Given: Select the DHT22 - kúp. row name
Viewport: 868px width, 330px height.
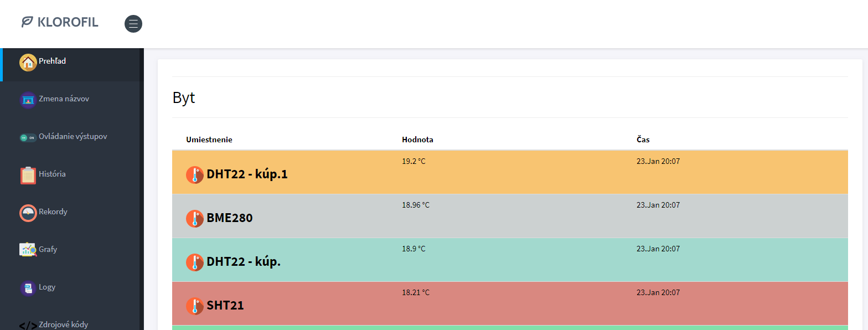Looking at the screenshot, I should [x=244, y=262].
